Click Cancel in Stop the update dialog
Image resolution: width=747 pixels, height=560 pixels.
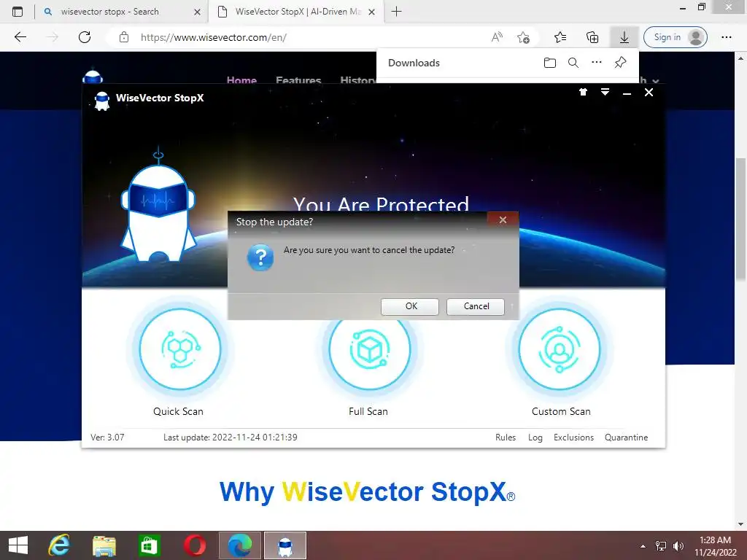click(x=476, y=306)
